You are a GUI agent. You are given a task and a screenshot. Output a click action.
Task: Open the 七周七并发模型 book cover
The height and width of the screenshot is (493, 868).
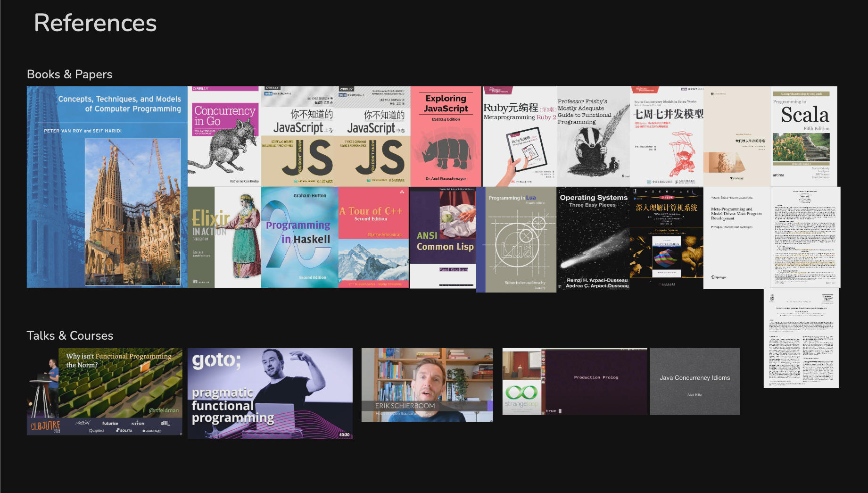[x=667, y=136]
